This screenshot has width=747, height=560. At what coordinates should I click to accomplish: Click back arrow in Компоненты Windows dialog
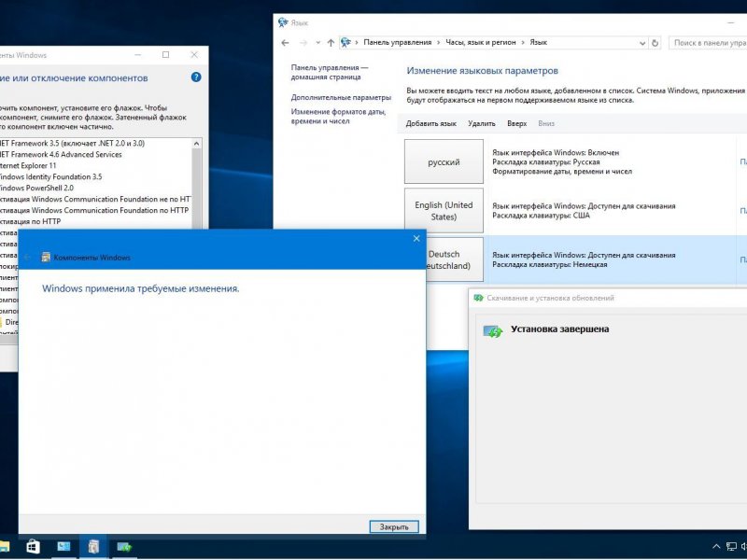tap(28, 258)
